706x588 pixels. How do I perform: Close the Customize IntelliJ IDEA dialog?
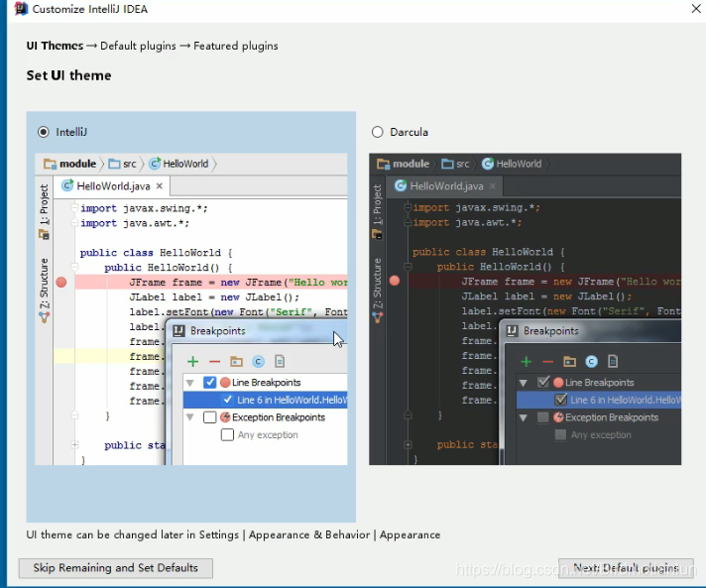coord(696,9)
